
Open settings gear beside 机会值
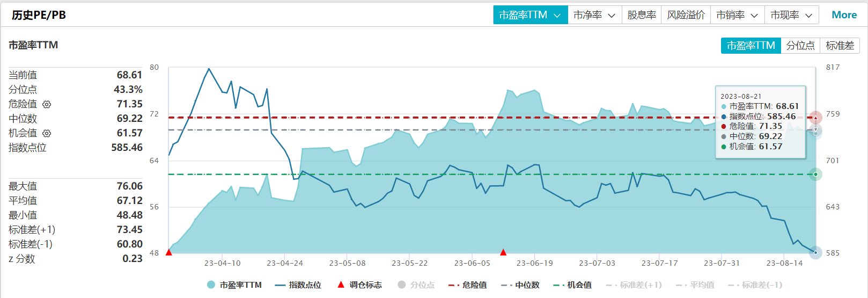47,133
